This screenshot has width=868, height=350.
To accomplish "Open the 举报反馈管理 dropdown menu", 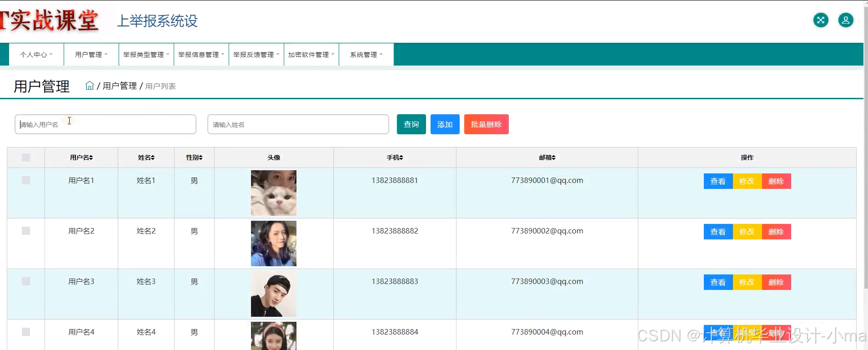I will pos(256,55).
